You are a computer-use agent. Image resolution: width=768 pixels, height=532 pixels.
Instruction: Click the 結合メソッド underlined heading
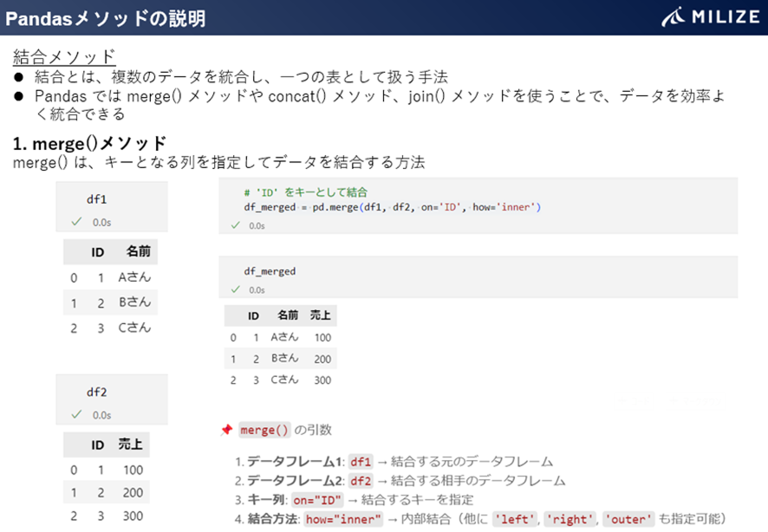pos(64,57)
